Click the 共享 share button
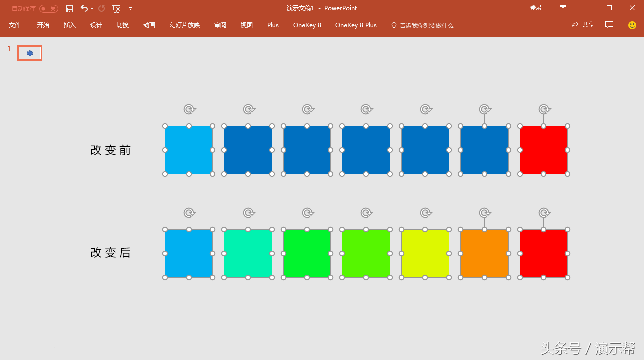 (582, 25)
